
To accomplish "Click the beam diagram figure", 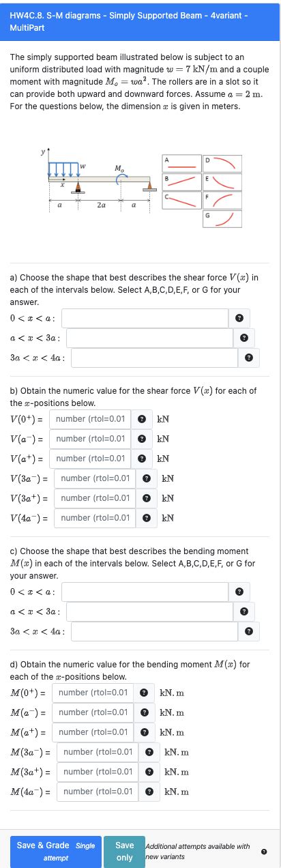I will click(x=98, y=184).
